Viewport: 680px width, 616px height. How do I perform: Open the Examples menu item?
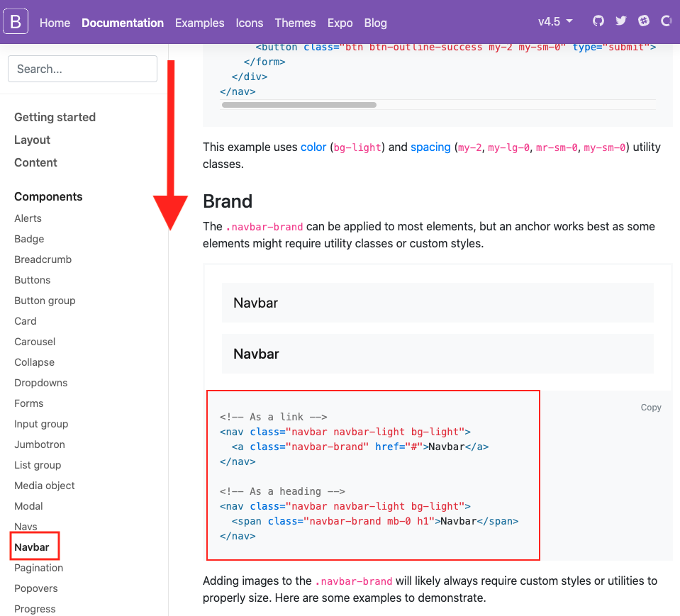[x=199, y=23]
